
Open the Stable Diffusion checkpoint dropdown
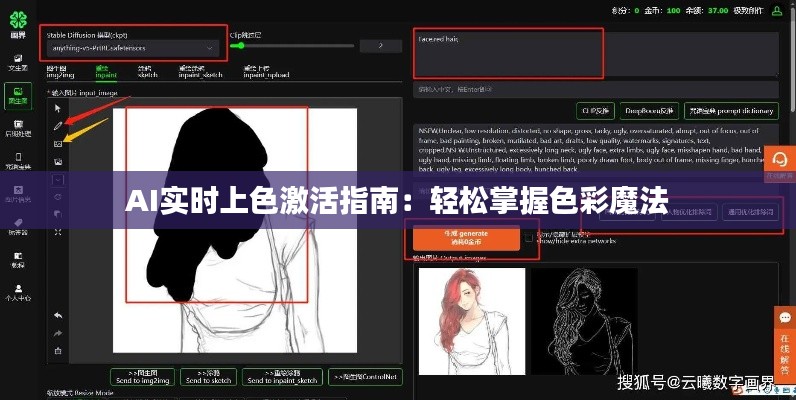pyautogui.click(x=134, y=47)
